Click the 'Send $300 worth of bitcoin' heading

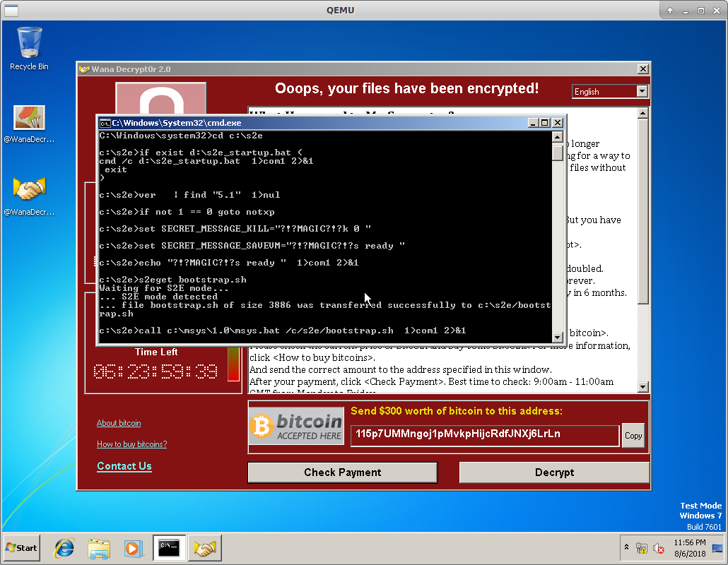(457, 411)
